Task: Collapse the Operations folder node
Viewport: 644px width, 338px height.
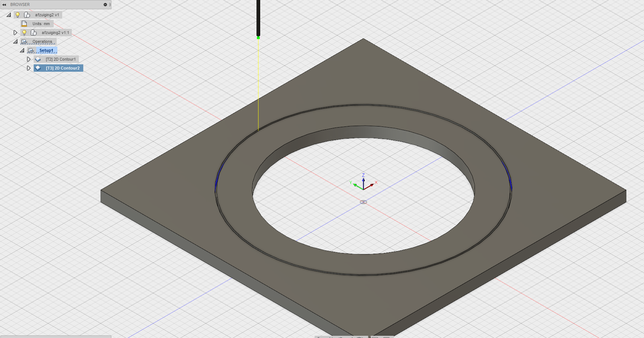Action: (x=16, y=41)
